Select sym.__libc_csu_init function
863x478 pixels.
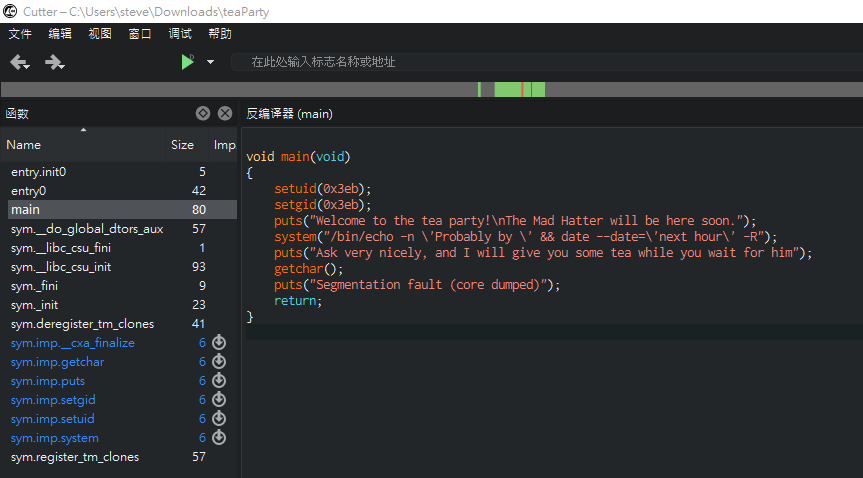(x=61, y=267)
